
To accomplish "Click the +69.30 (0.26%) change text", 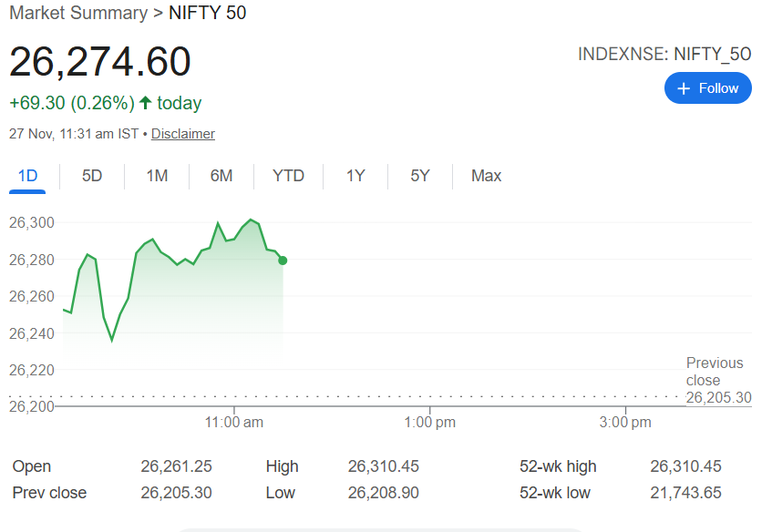I will (x=72, y=103).
